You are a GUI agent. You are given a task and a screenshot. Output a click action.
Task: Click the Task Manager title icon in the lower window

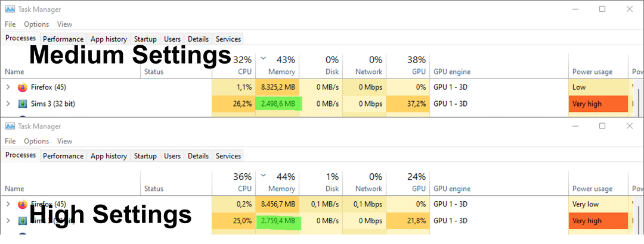point(10,126)
